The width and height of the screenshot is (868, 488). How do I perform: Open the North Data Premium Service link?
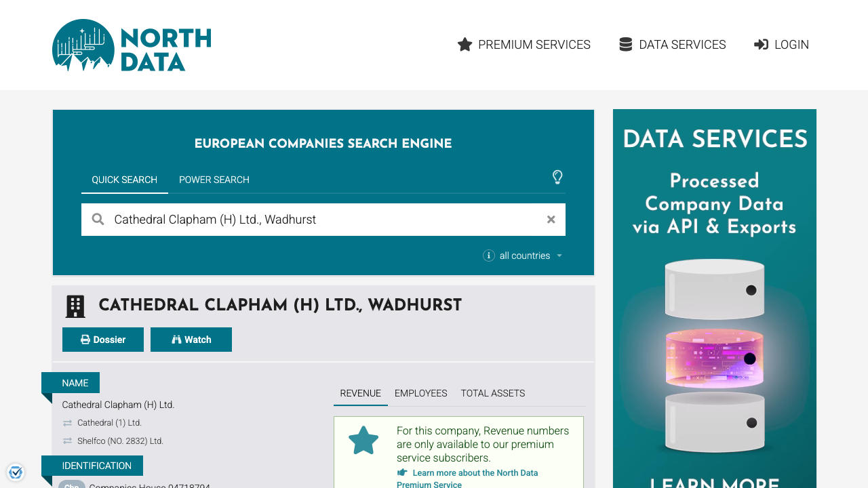tap(467, 472)
